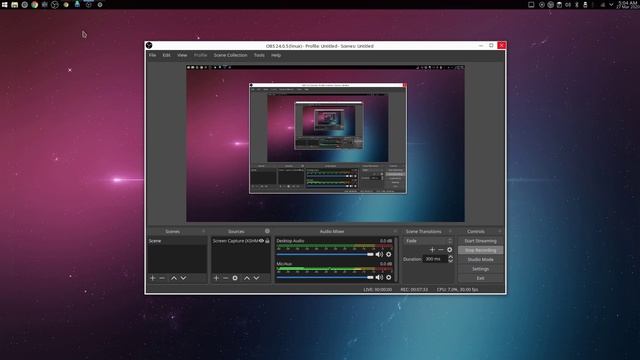Open source properties gear in Sources toolbar
Screen dimensions: 640x360
click(235, 278)
